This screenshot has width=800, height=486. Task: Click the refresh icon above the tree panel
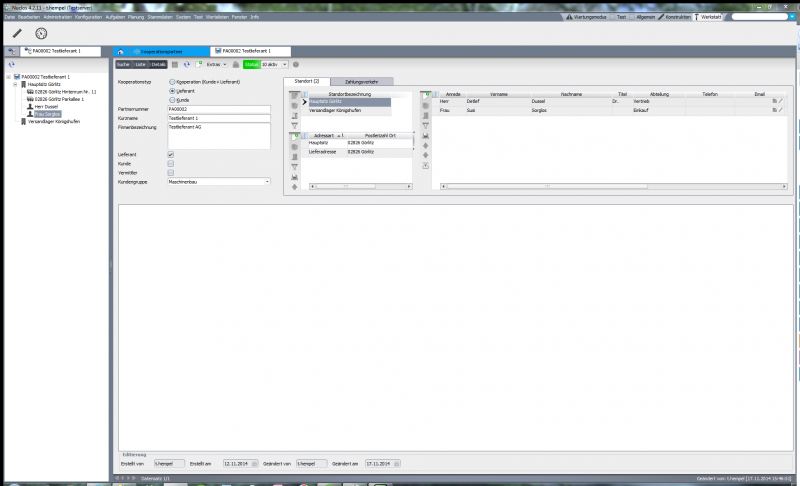11,64
